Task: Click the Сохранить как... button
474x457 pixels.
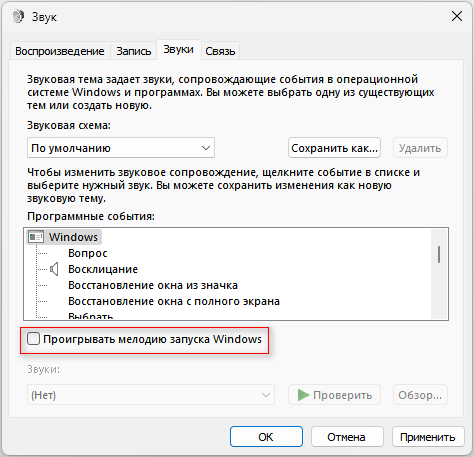Action: click(x=334, y=148)
